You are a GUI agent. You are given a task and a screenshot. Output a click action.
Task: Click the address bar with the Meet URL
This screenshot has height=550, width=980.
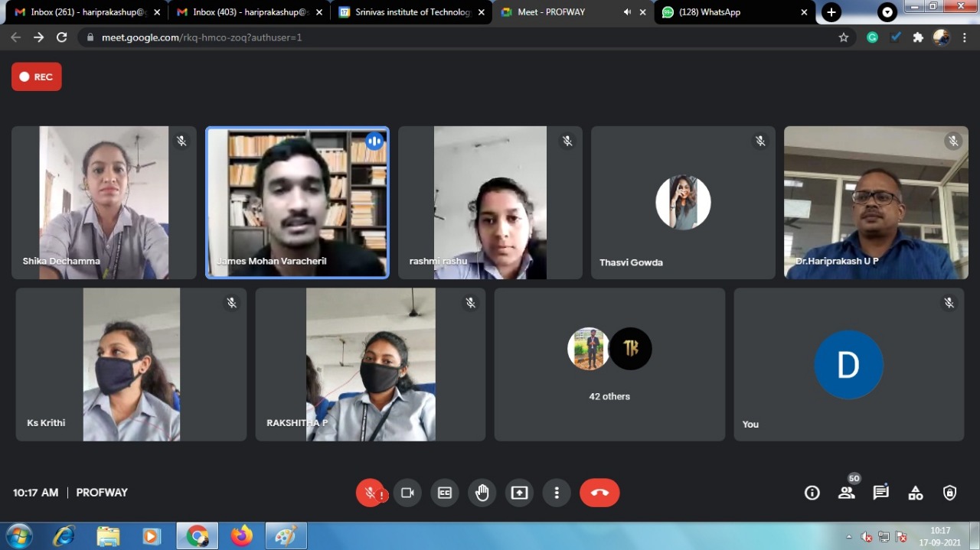coord(459,37)
